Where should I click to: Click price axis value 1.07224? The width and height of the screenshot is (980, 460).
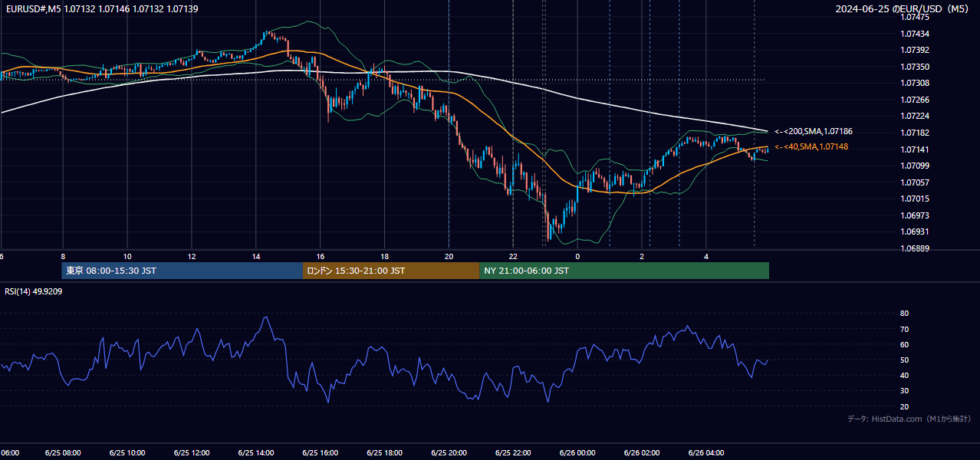tap(916, 116)
